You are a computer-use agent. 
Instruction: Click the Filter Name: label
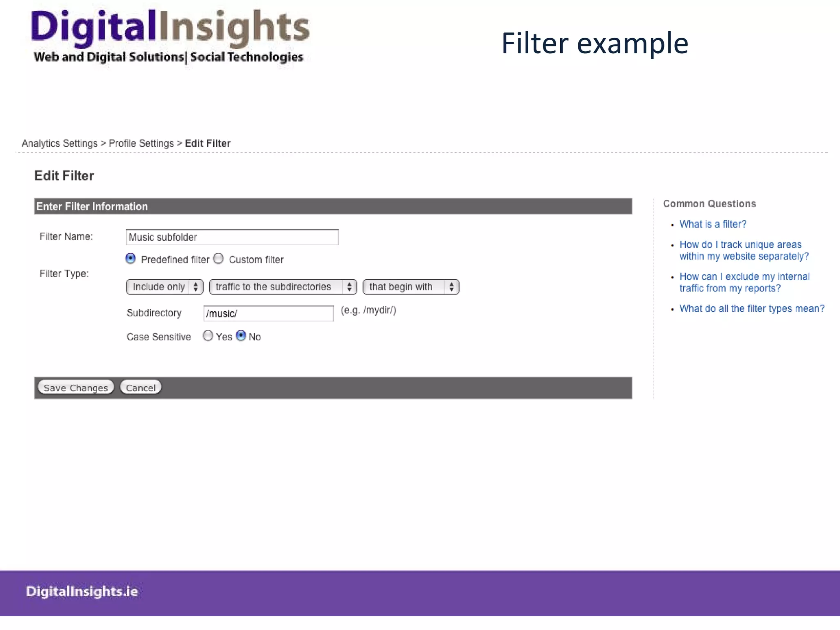[66, 237]
